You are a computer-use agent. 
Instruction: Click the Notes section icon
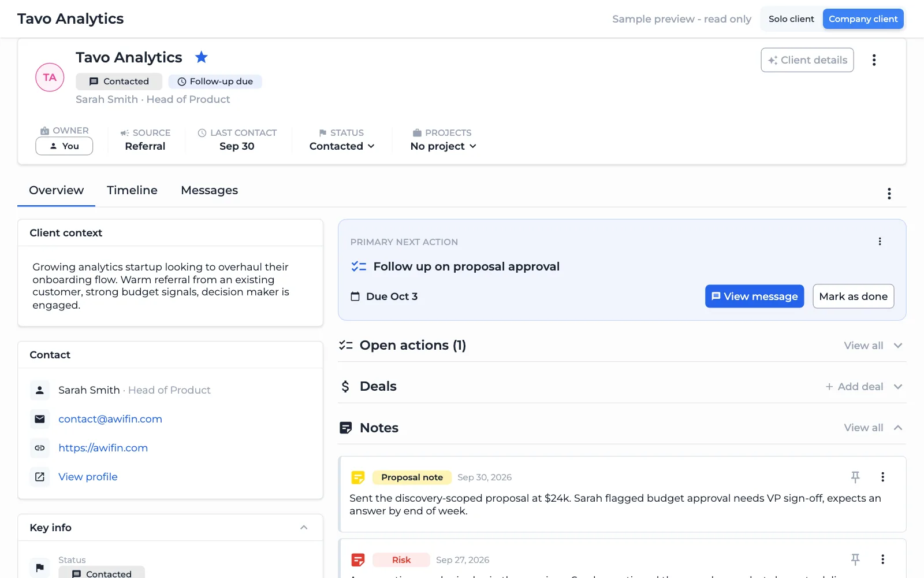[345, 428]
